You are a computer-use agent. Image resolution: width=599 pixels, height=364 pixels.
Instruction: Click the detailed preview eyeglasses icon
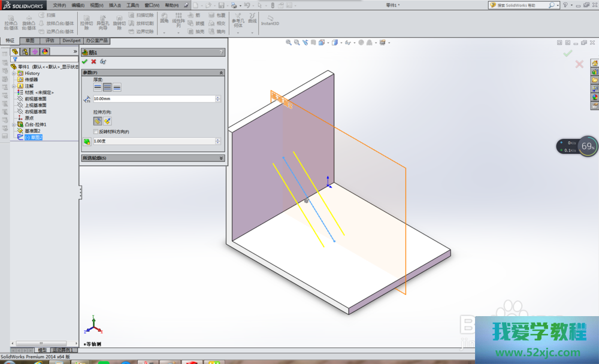tap(103, 62)
